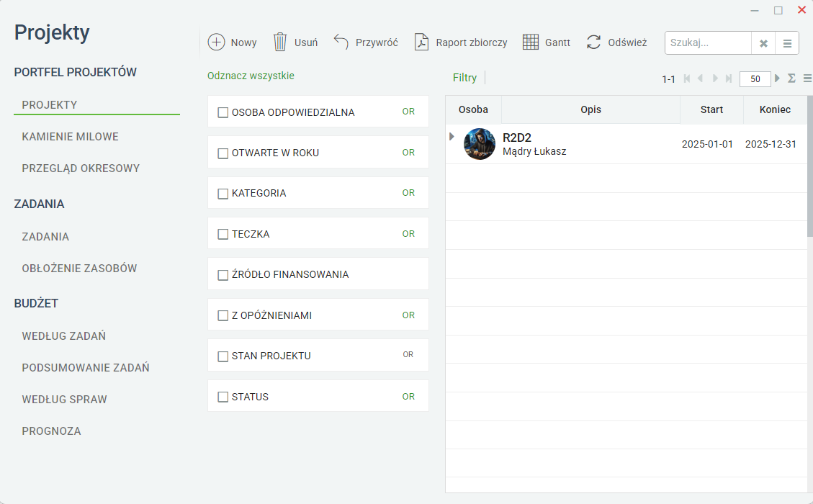Open PROGNOZA budget view
The image size is (813, 504).
[x=51, y=431]
